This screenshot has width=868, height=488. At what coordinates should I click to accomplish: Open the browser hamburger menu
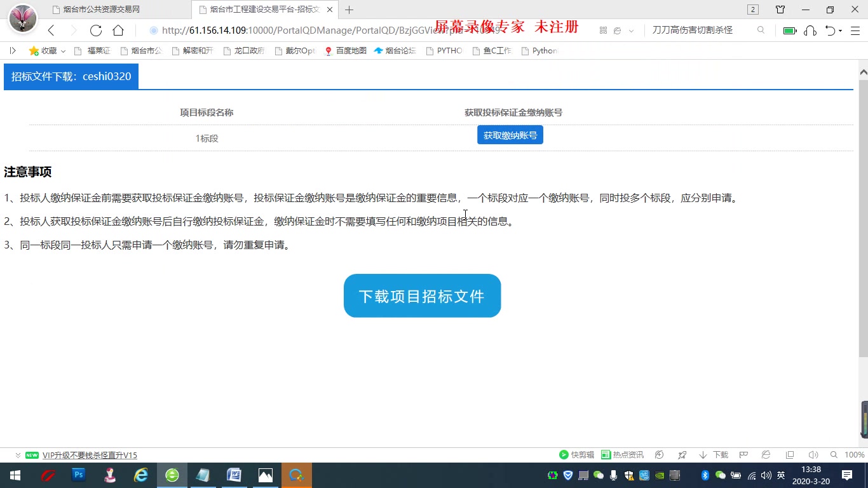855,30
